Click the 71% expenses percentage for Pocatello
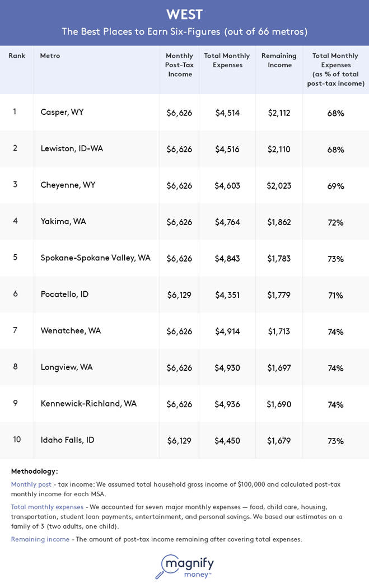This screenshot has width=369, height=588. click(x=335, y=295)
